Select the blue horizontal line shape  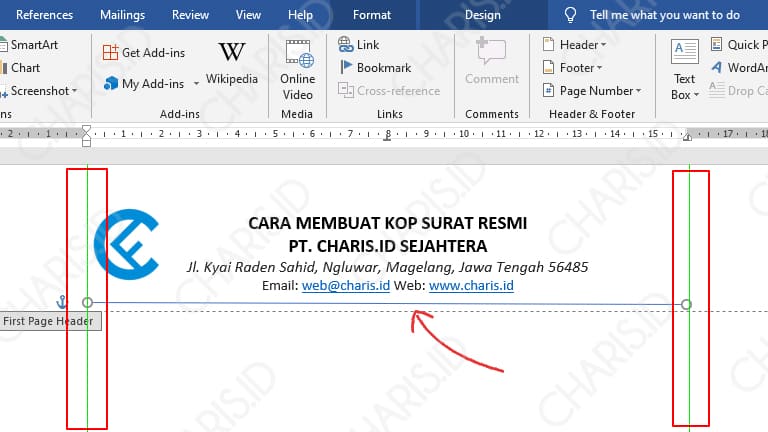tap(387, 304)
